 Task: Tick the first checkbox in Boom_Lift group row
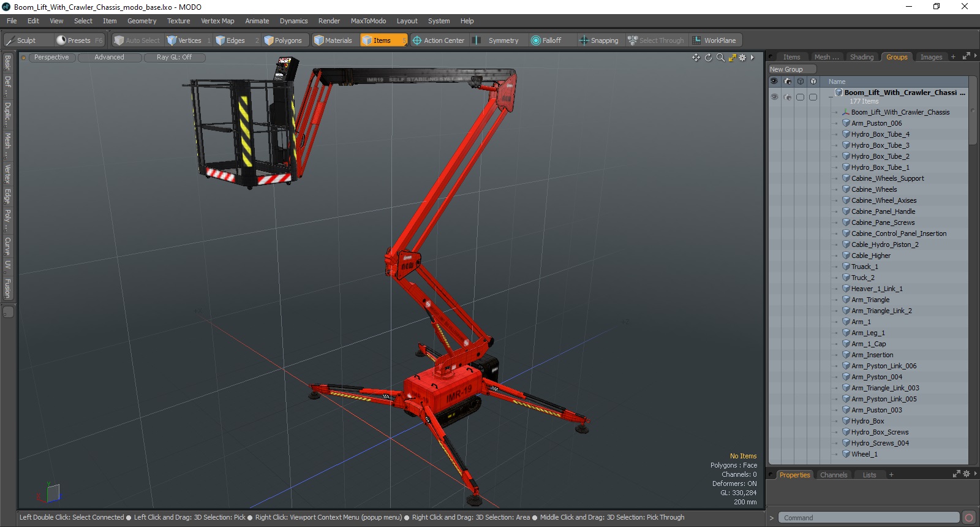[x=800, y=97]
